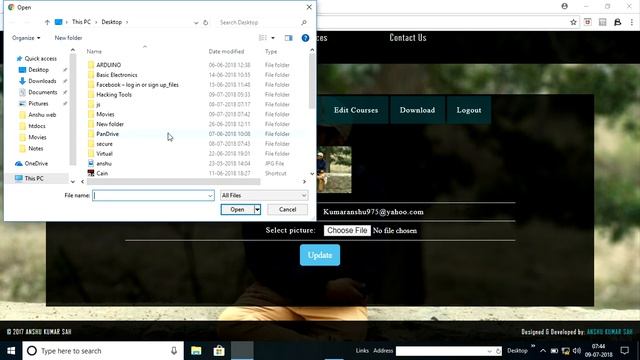The image size is (640, 360).
Task: Click the File name input field
Action: (150, 196)
